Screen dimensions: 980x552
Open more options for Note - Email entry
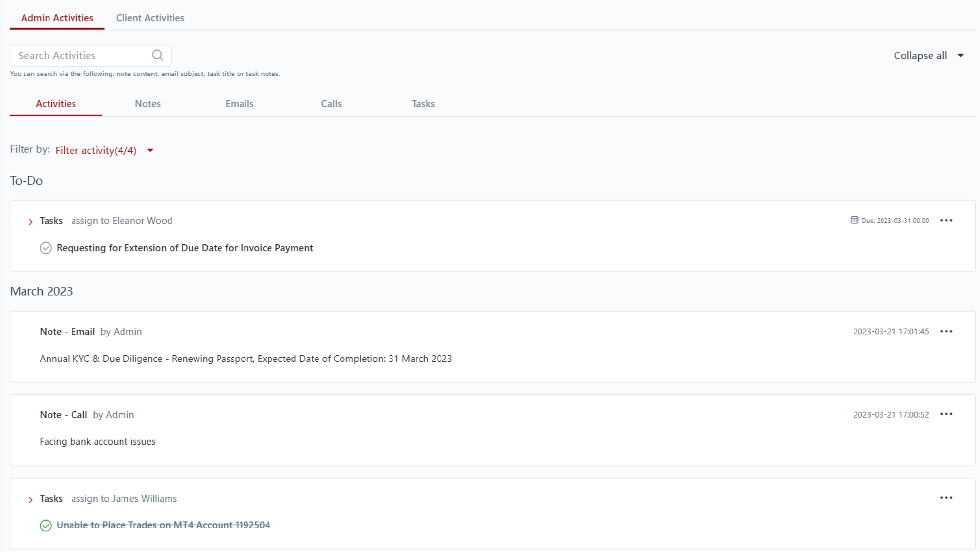click(x=946, y=331)
